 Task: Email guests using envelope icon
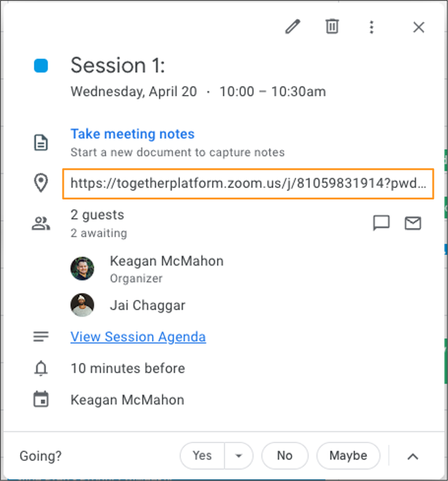click(x=413, y=223)
